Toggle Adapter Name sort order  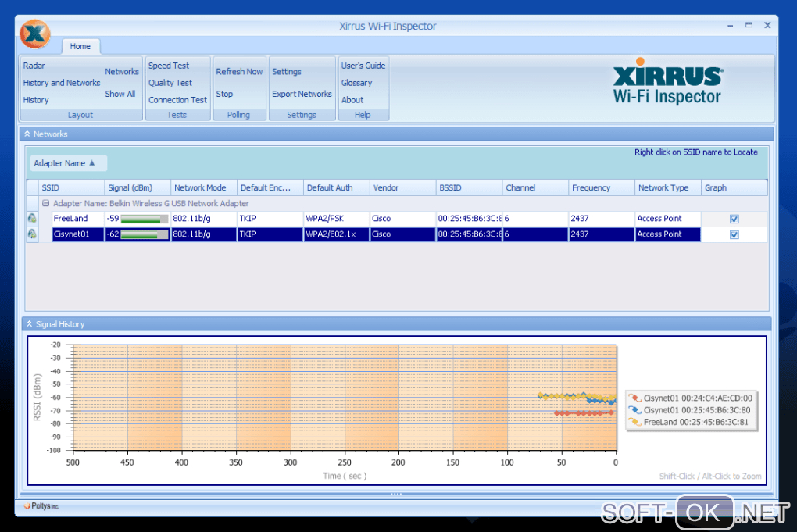point(68,163)
